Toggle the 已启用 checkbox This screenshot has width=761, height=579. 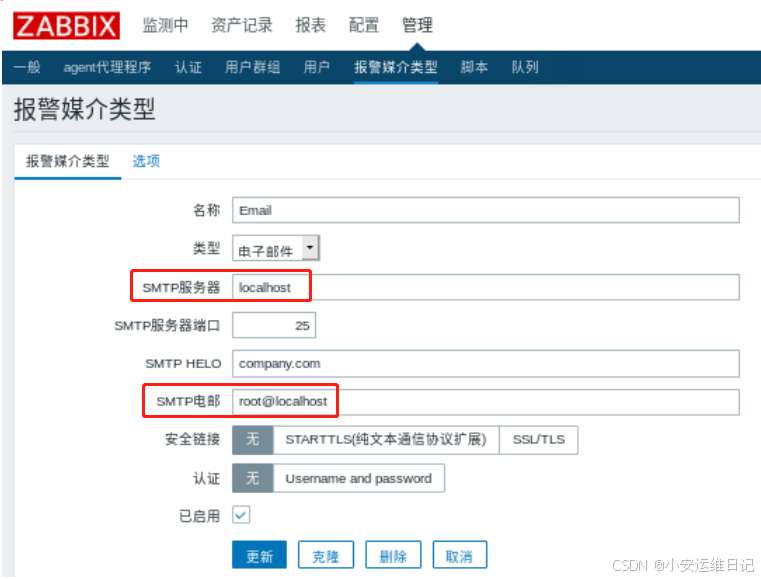tap(241, 515)
